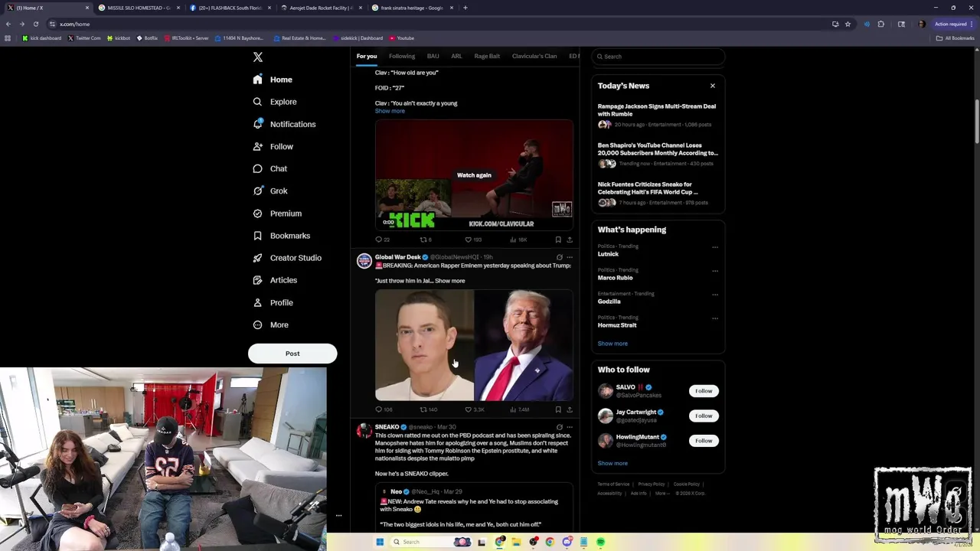Go to Explore in the sidebar
The height and width of the screenshot is (551, 980).
[275, 102]
